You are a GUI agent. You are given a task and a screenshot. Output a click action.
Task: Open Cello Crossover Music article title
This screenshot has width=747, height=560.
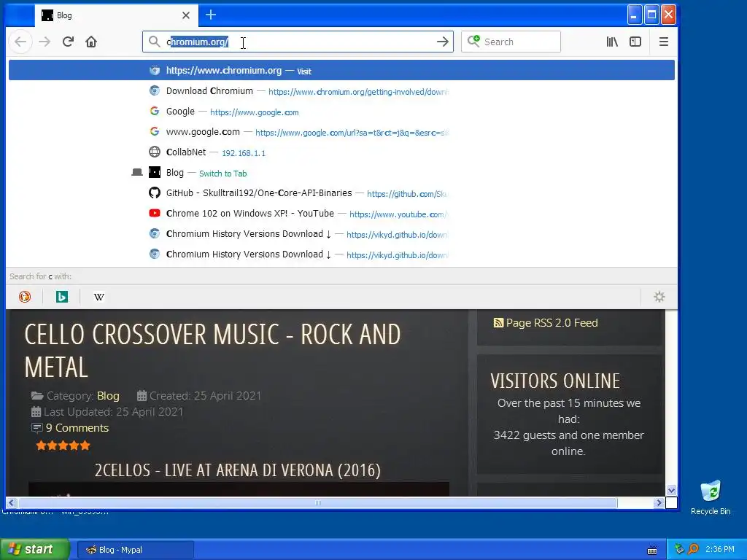212,351
